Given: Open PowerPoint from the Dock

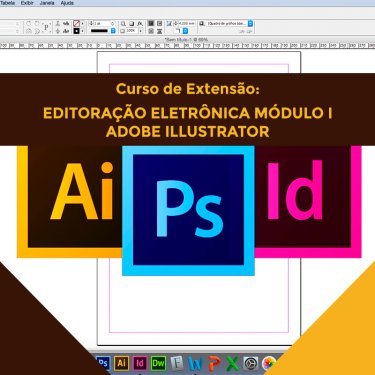Looking at the screenshot, I should (x=214, y=363).
